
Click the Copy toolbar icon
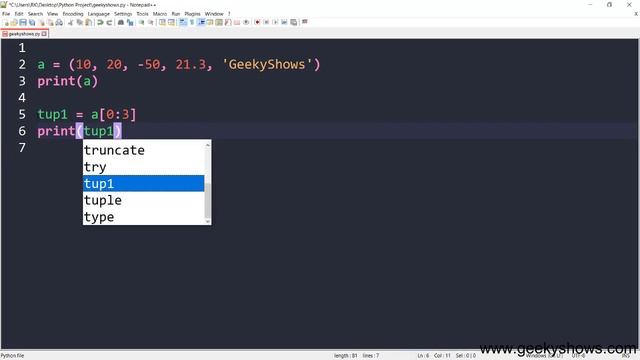pyautogui.click(x=80, y=22)
